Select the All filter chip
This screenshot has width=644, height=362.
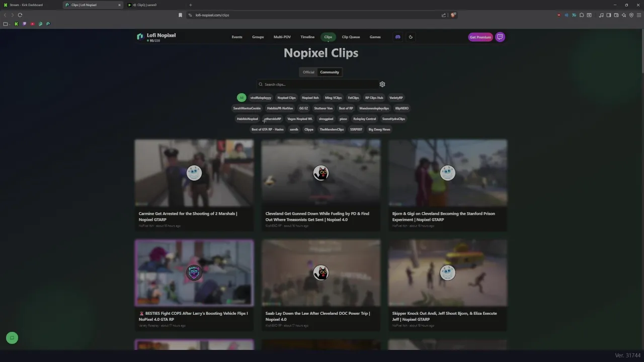[x=242, y=98]
